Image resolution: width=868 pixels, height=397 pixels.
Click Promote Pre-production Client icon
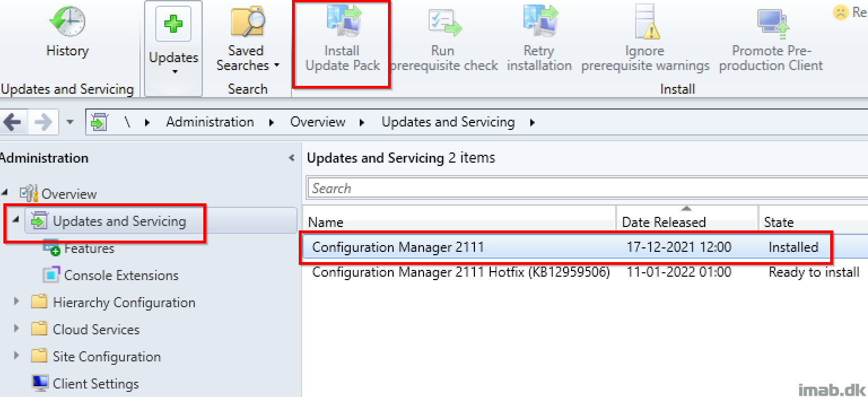[771, 23]
